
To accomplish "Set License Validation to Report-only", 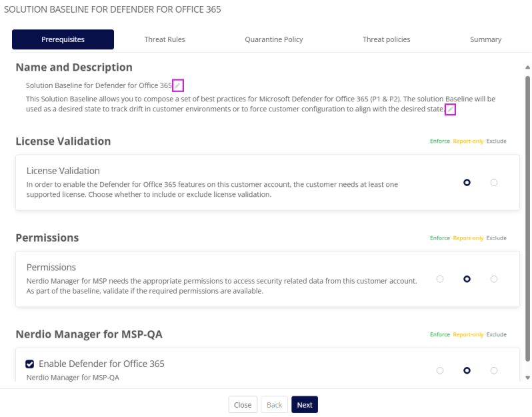I will (467, 182).
